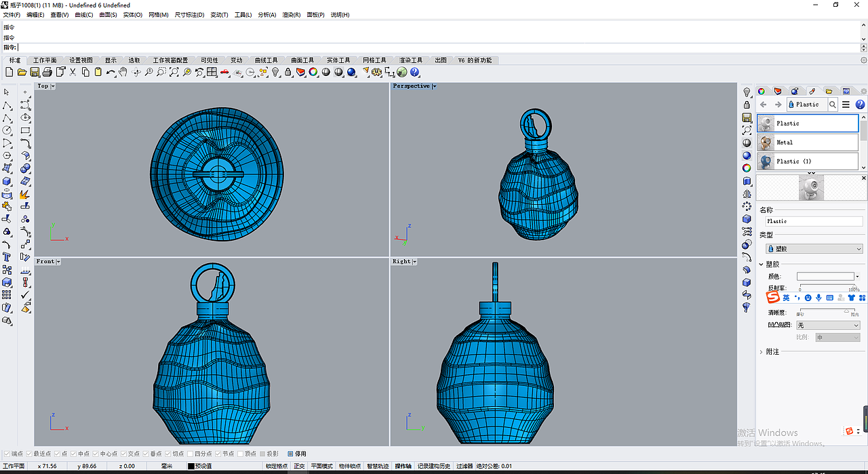Screen dimensions: 868x474
Task: Toggle 物件锁点 in status bar
Action: pyautogui.click(x=350, y=466)
